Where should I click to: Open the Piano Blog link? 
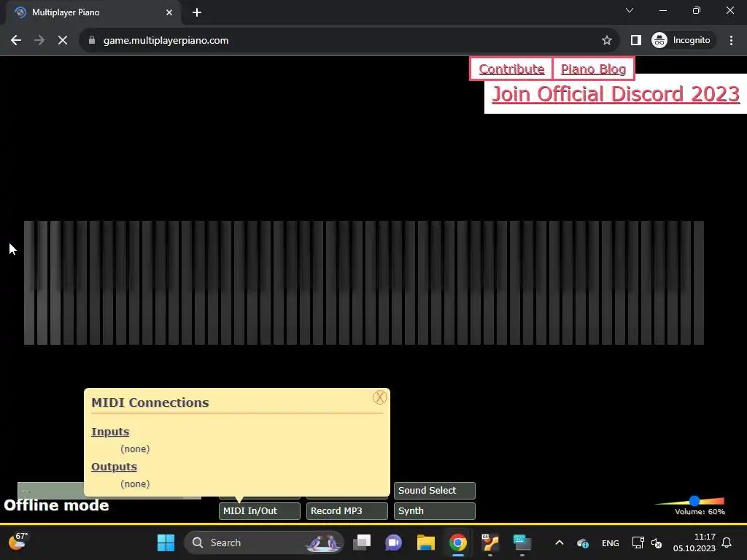click(x=593, y=69)
